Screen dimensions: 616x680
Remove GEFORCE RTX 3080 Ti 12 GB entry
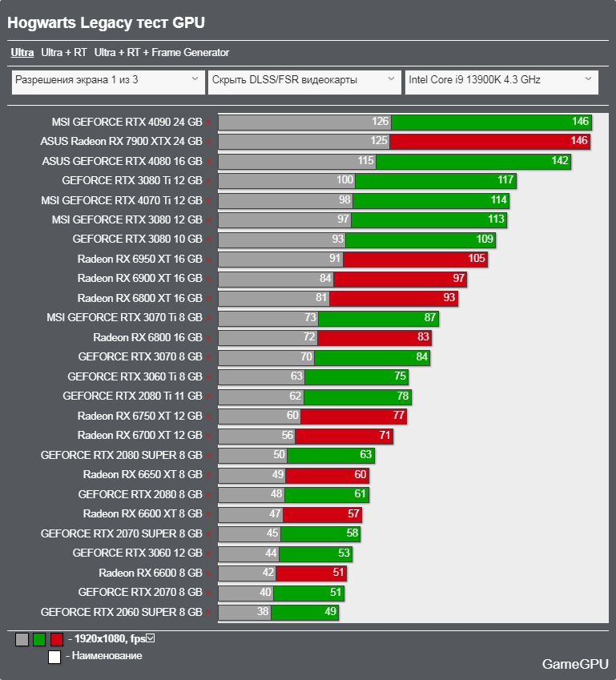[208, 181]
